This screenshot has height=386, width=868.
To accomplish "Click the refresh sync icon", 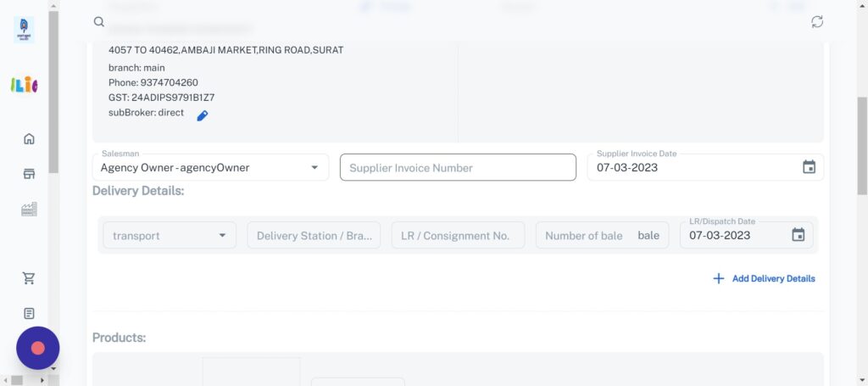I will click(x=817, y=22).
